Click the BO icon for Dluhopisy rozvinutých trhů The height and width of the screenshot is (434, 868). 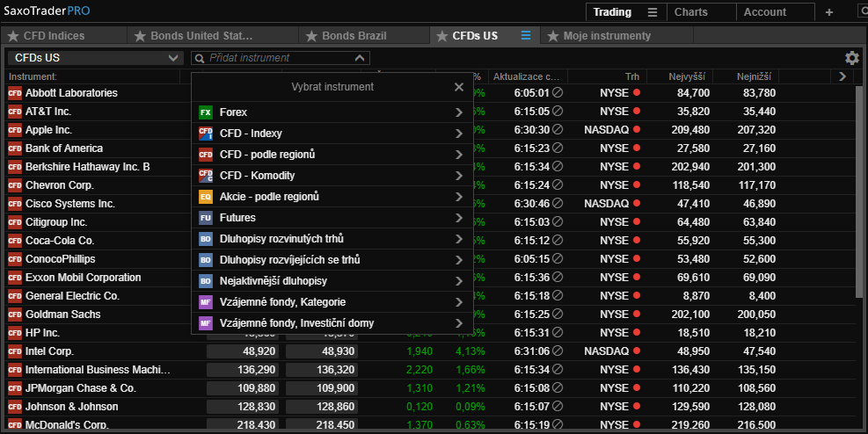click(x=206, y=239)
